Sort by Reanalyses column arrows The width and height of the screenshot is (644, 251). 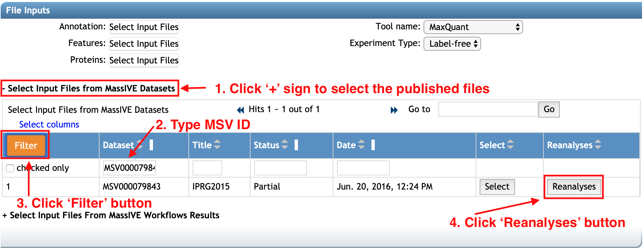click(x=598, y=145)
